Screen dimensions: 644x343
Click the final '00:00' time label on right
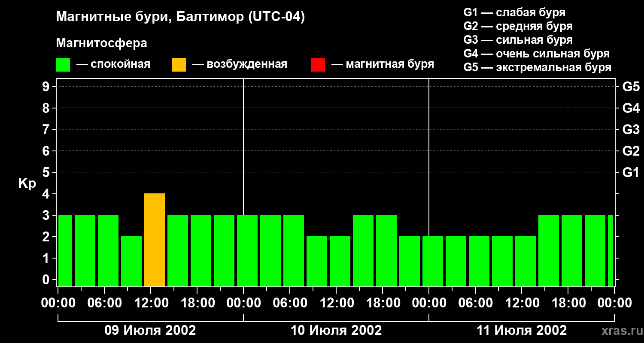click(614, 303)
